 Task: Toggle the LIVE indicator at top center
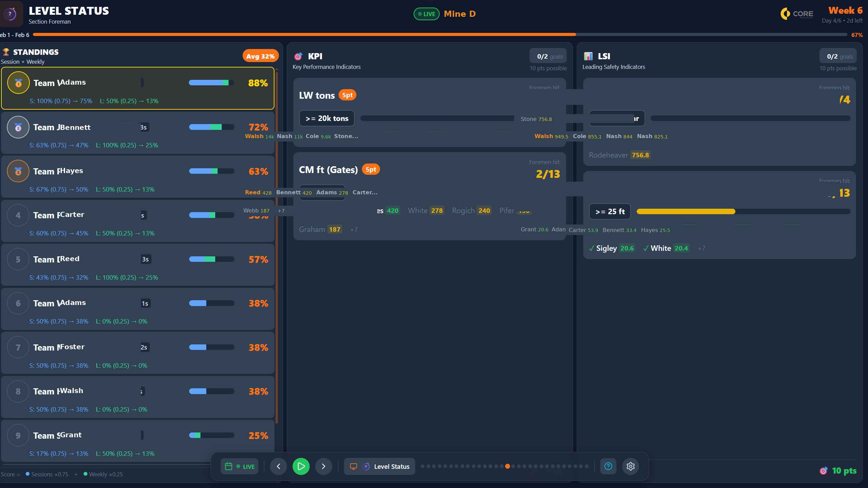[426, 14]
